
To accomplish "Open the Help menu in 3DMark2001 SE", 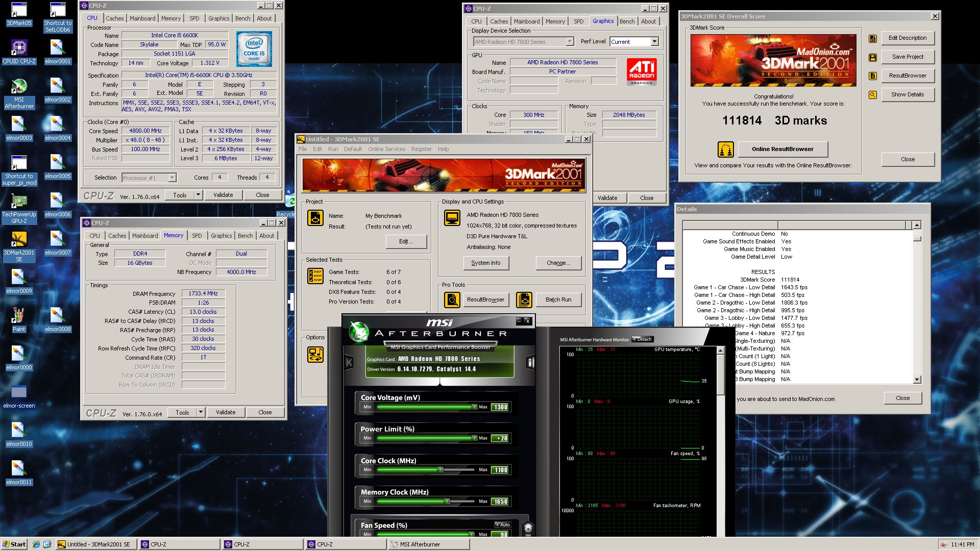I will coord(443,149).
